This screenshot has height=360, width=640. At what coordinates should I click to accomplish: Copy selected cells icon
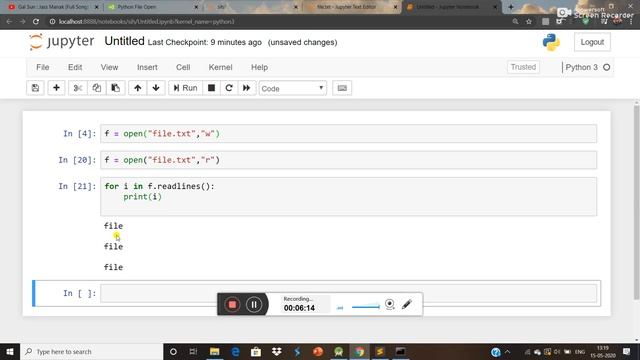click(x=97, y=88)
